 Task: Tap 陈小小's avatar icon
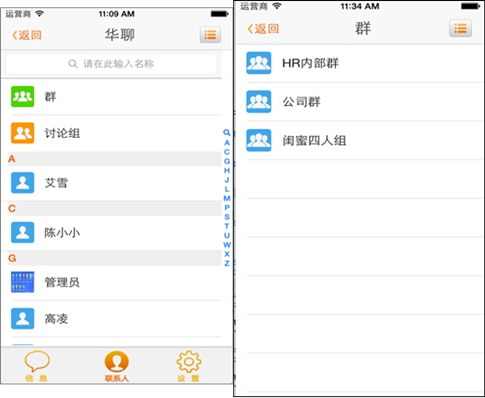22,232
